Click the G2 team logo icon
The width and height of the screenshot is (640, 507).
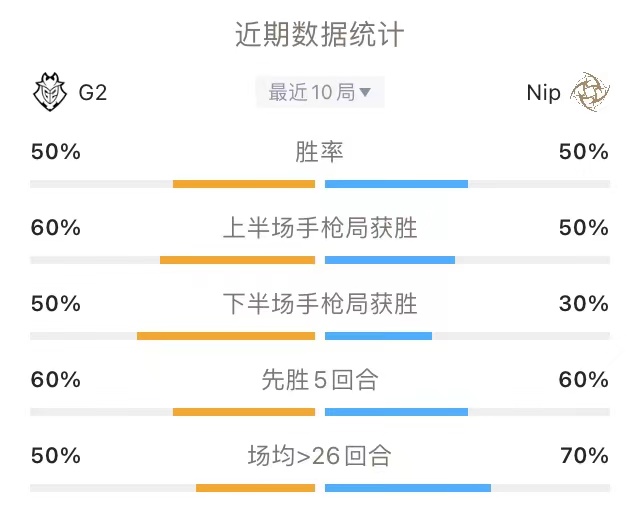point(50,92)
